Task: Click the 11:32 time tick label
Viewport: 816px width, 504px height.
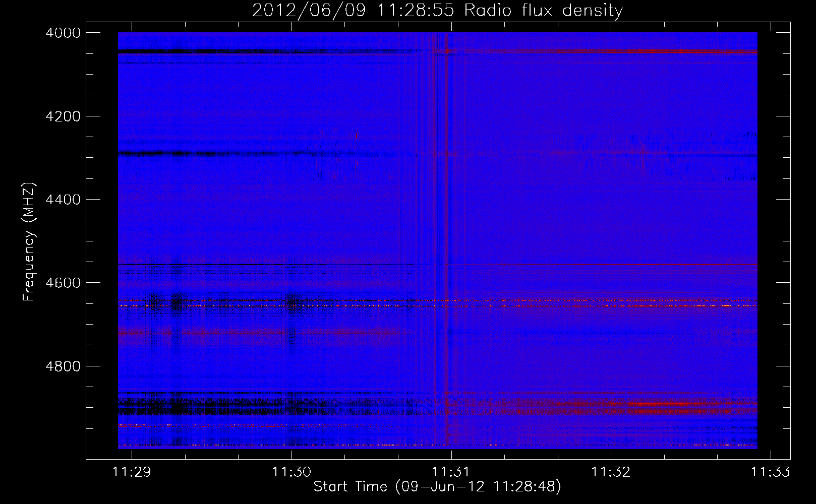Action: [611, 472]
